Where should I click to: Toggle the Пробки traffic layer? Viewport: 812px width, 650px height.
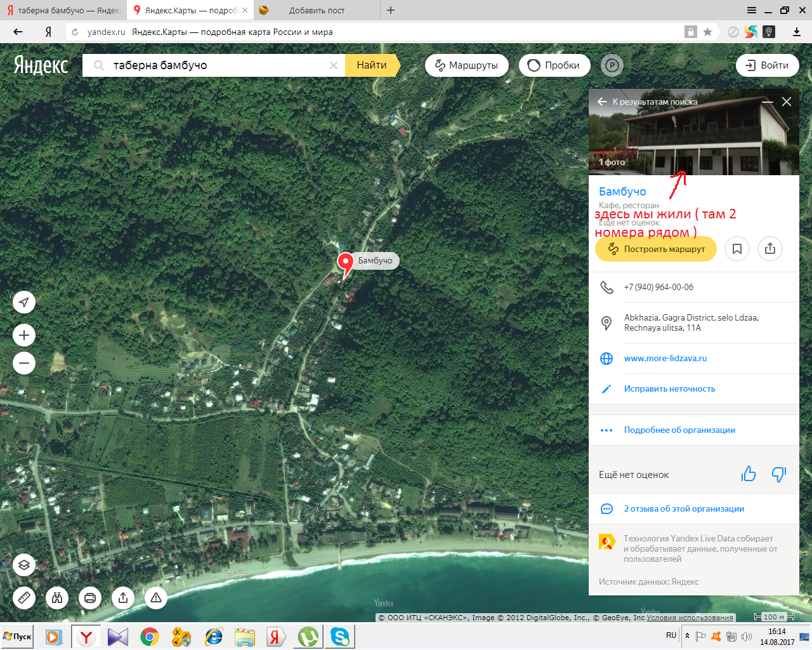554,65
